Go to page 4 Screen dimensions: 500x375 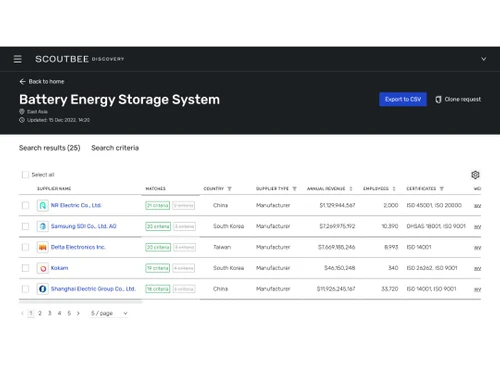tap(59, 313)
